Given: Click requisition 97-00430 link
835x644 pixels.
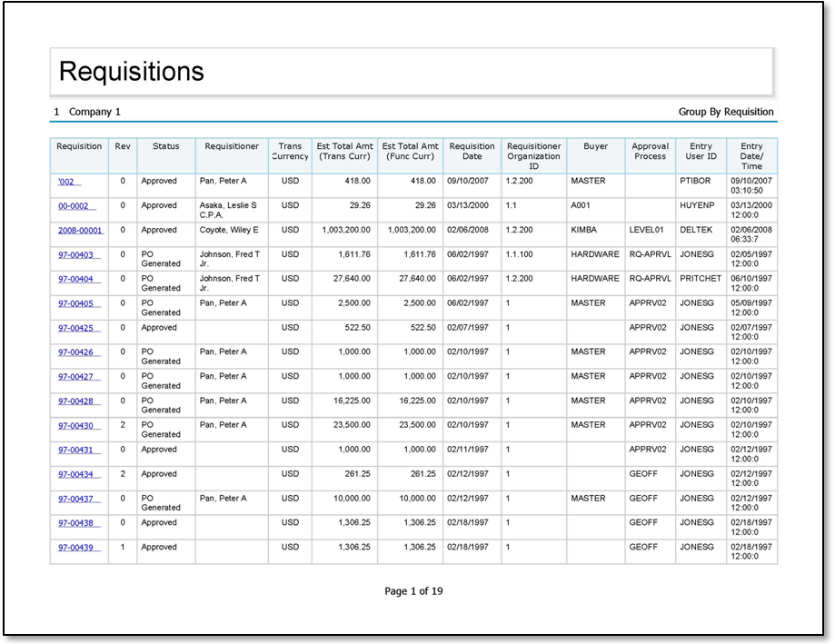Looking at the screenshot, I should click(75, 426).
